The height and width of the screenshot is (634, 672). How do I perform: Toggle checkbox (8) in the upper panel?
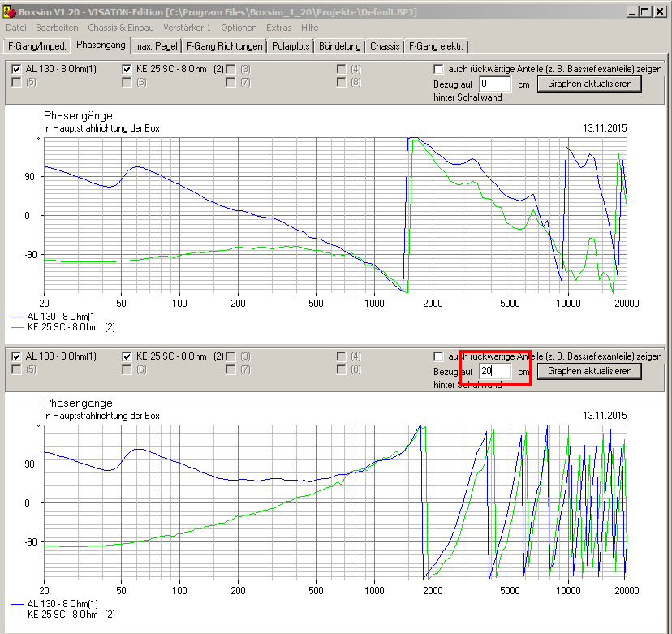[x=341, y=82]
